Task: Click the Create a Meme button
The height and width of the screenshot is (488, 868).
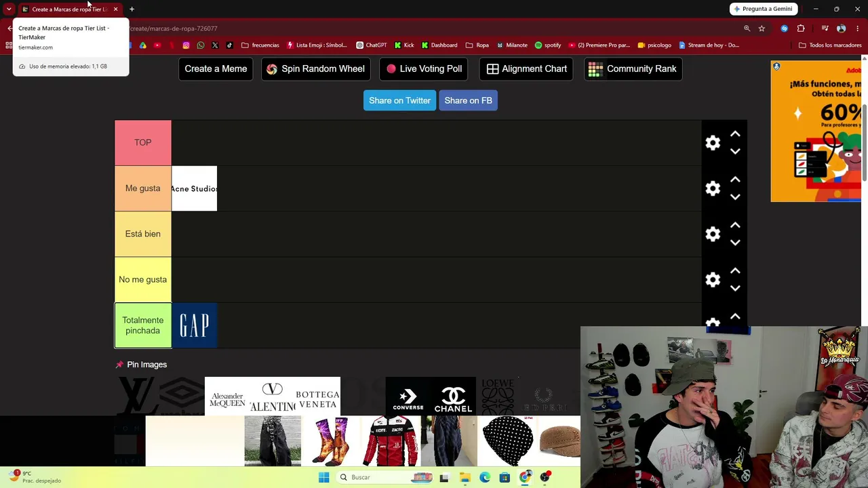Action: point(216,68)
